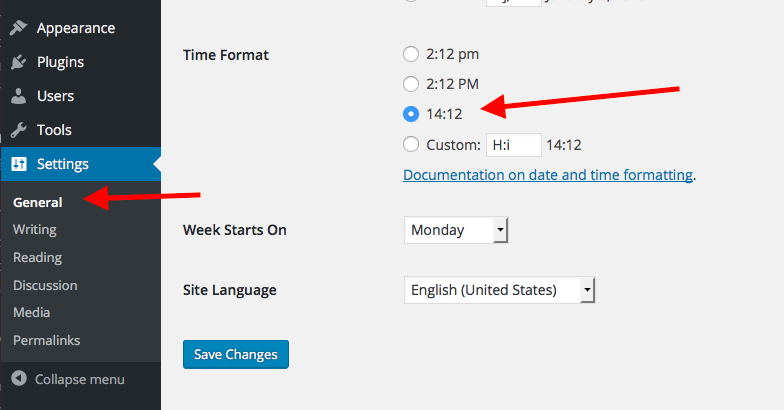The height and width of the screenshot is (410, 784).
Task: Open the Reading settings page
Action: click(x=37, y=257)
